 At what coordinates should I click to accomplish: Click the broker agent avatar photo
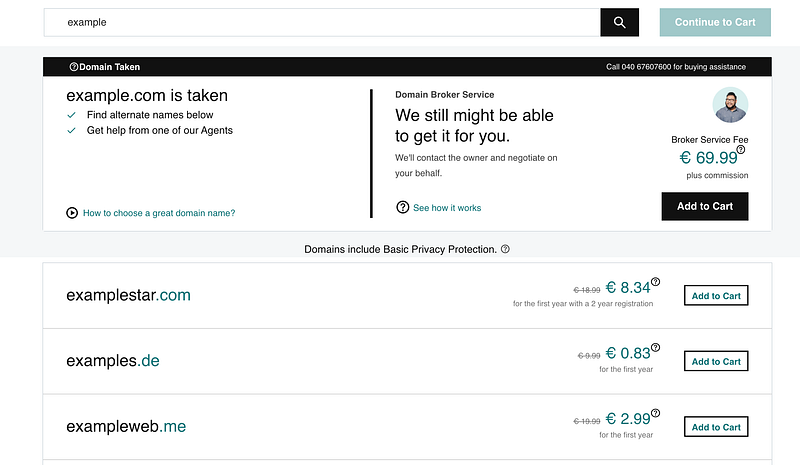[x=730, y=105]
